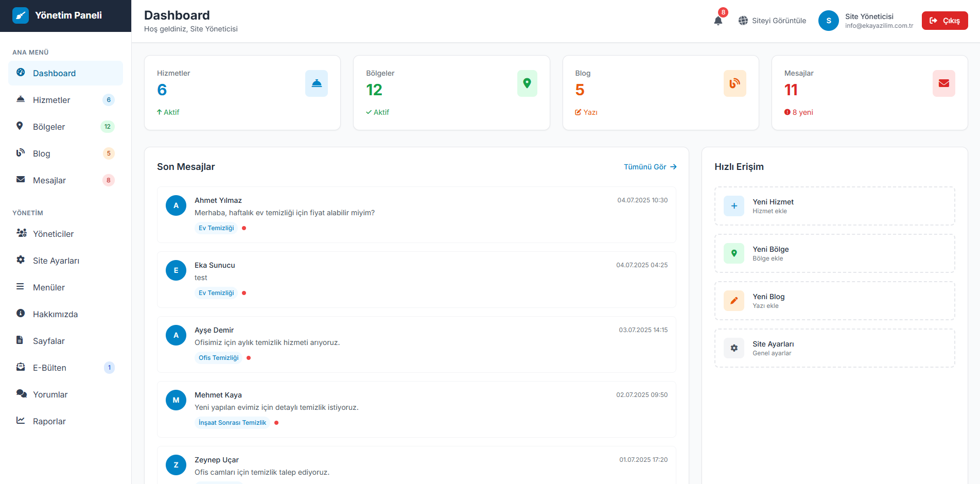Click the plus icon for Yeni Hizmet
The height and width of the screenshot is (484, 980).
(733, 206)
